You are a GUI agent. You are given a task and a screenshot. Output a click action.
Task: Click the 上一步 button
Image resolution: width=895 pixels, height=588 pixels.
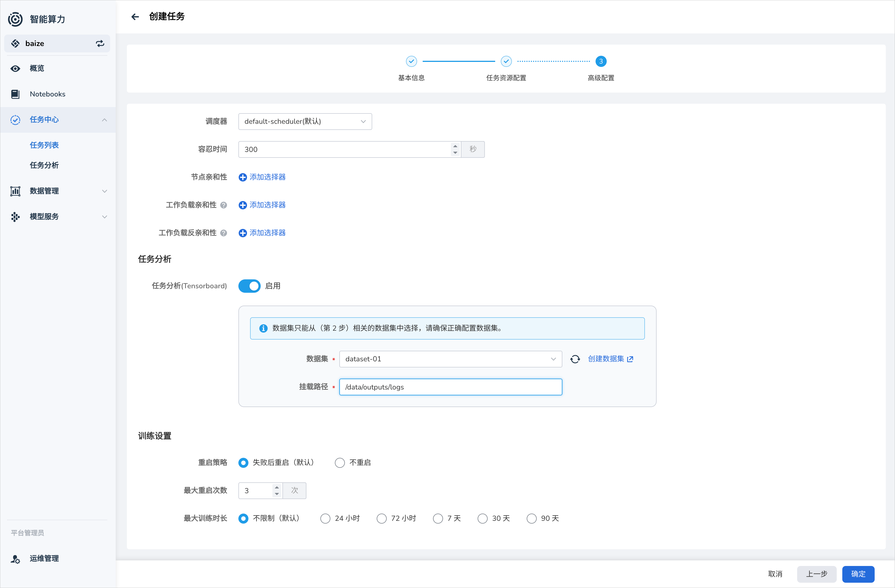pyautogui.click(x=816, y=574)
